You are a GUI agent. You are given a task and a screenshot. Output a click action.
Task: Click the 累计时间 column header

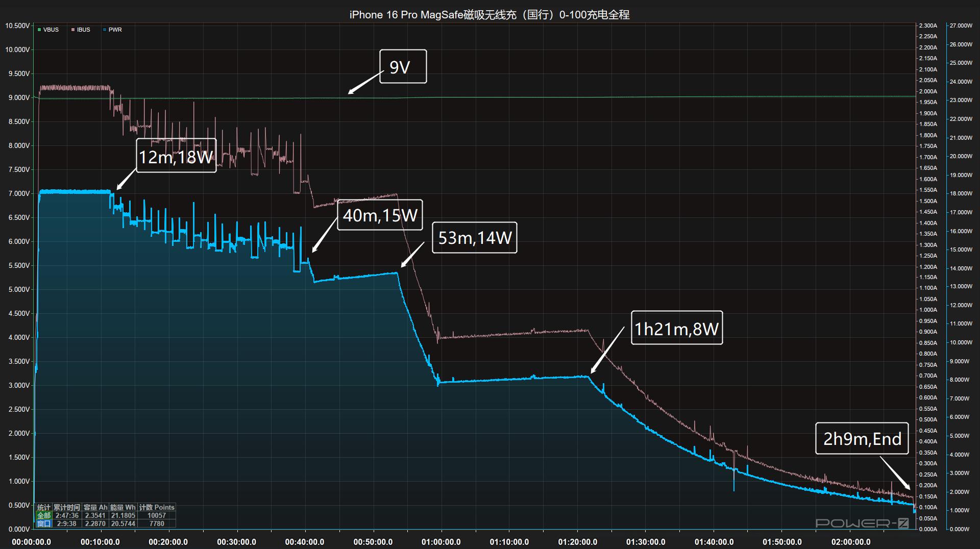67,507
